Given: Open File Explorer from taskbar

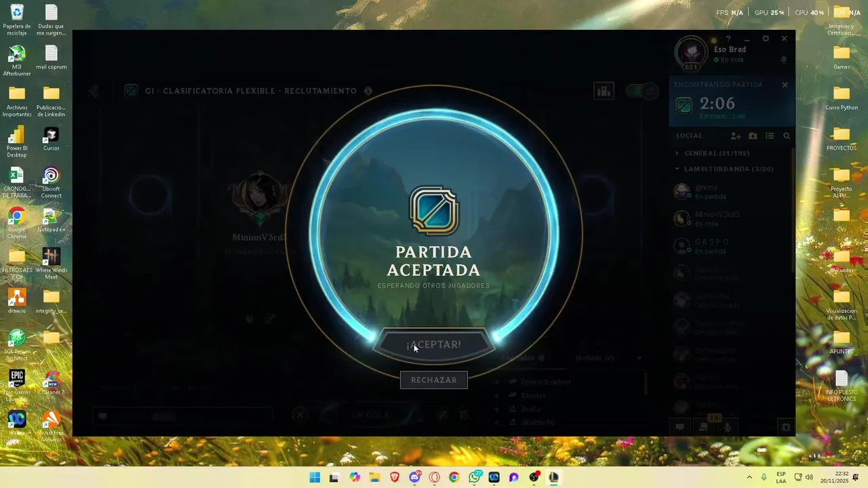Looking at the screenshot, I should [x=374, y=478].
